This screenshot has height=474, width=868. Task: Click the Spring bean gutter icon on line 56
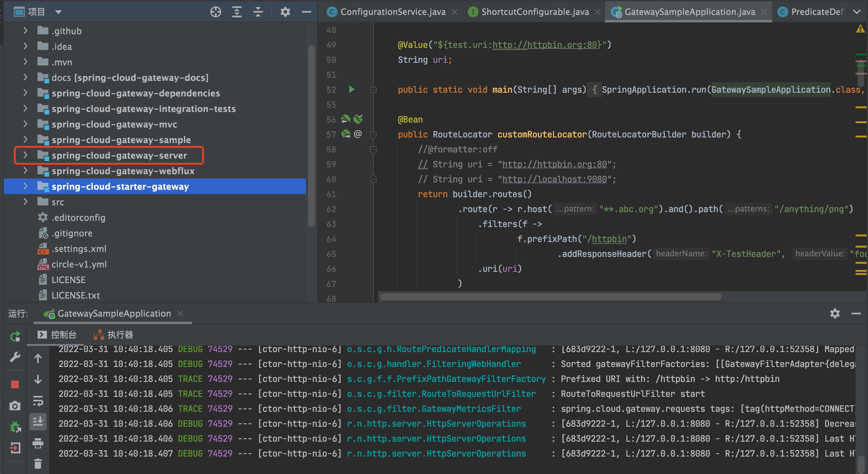346,119
